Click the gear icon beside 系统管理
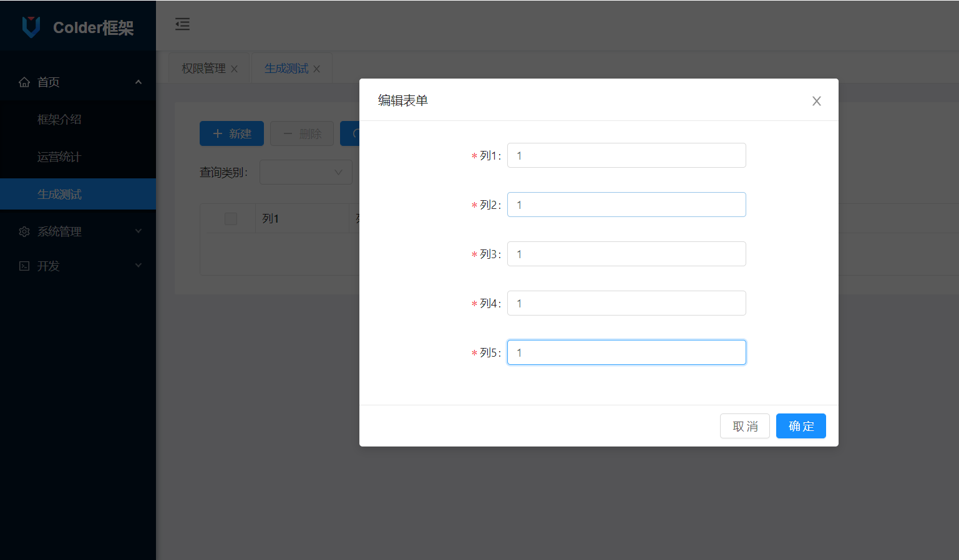959x560 pixels. click(24, 231)
